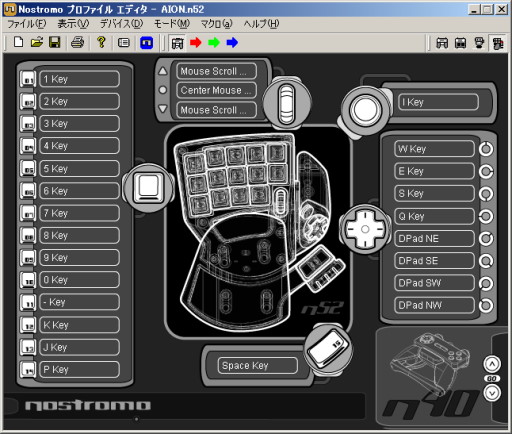The image size is (512, 434).
Task: Click the last device icon on right toolbar
Action: (x=498, y=43)
